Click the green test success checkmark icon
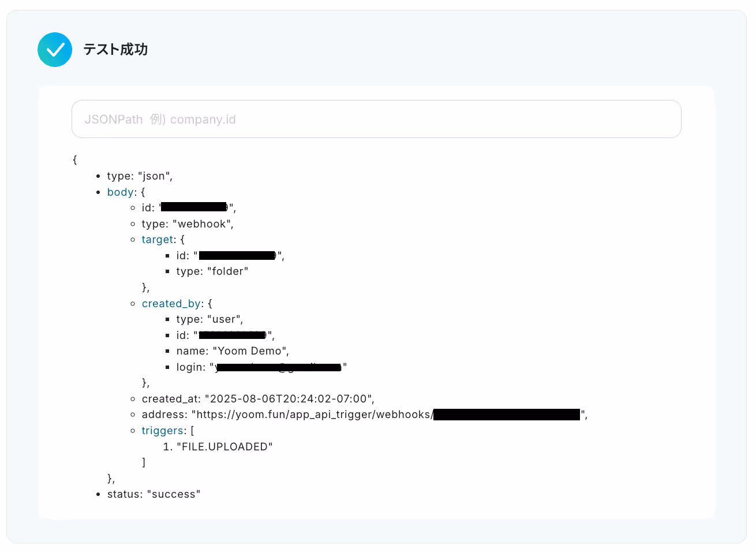This screenshot has height=552, width=756. click(55, 50)
